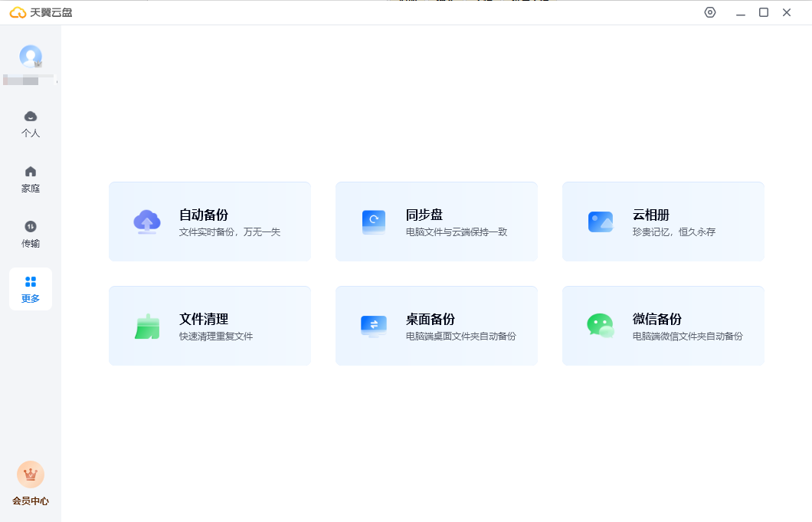Maximize the 天翼云盘 window
Screen dimensions: 812x522
point(763,12)
